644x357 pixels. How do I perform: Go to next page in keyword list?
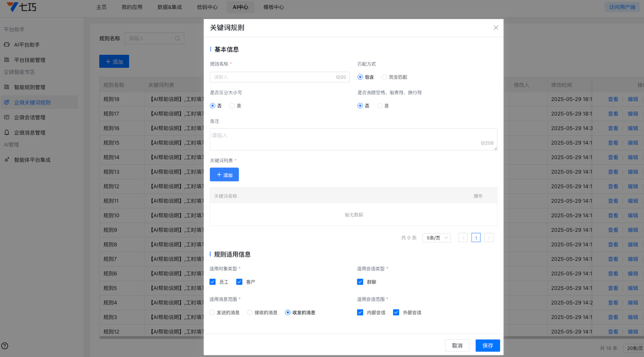489,238
